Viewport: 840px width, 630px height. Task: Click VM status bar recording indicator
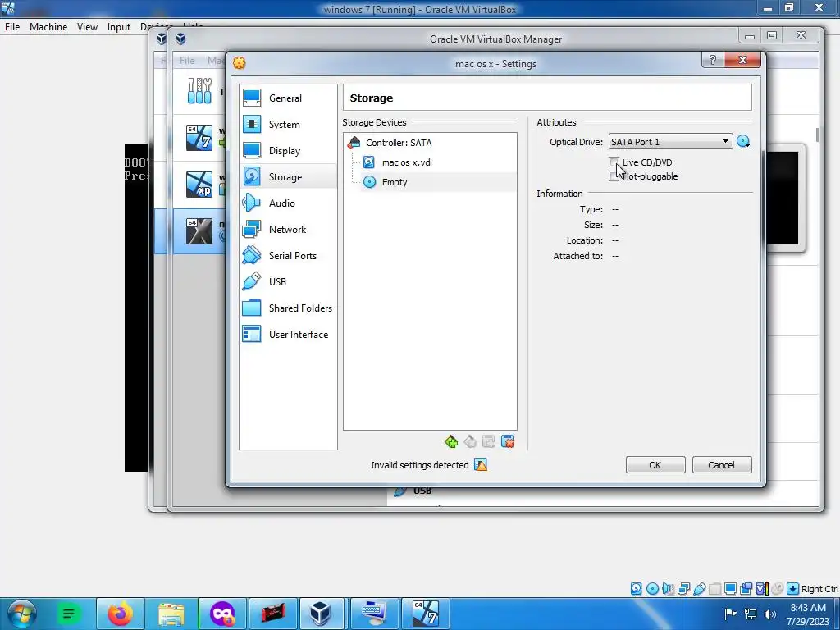click(x=746, y=589)
